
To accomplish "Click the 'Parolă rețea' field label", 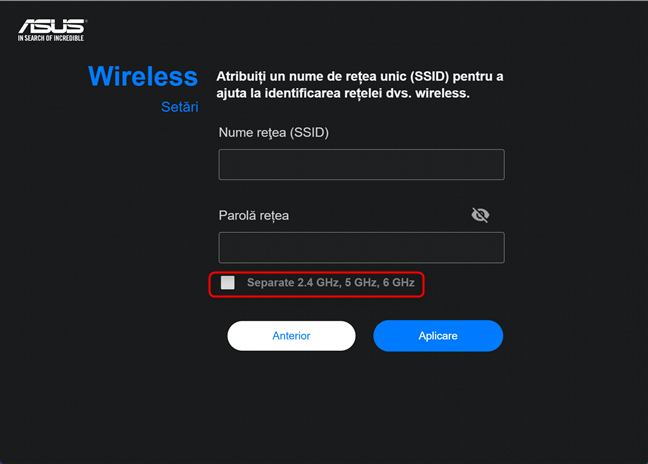I will tap(254, 215).
